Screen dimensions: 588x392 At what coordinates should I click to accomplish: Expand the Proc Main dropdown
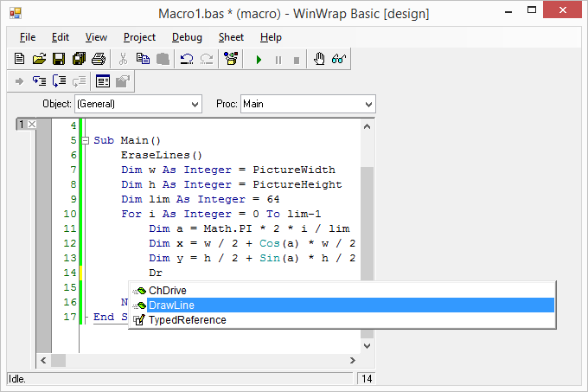point(368,105)
